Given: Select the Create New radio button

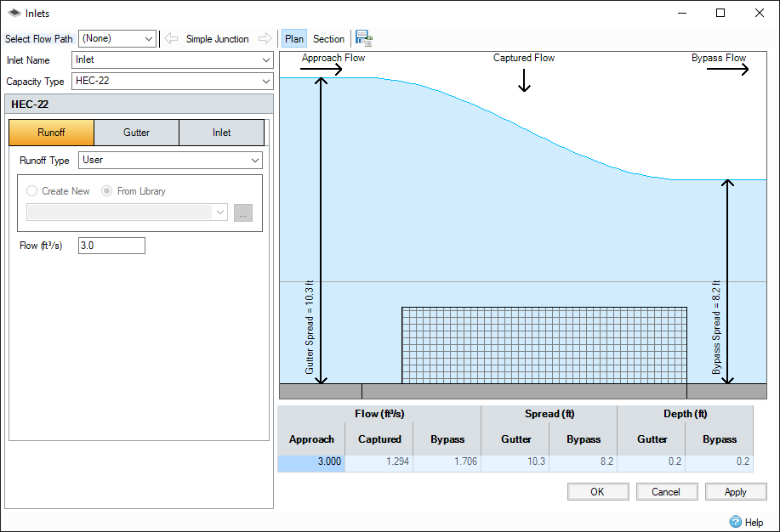Looking at the screenshot, I should [31, 191].
